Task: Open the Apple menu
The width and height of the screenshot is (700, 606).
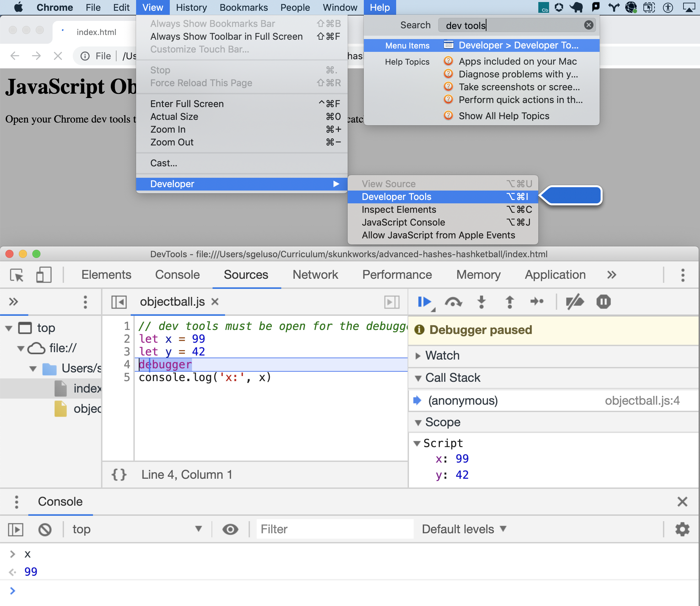Action: tap(19, 7)
